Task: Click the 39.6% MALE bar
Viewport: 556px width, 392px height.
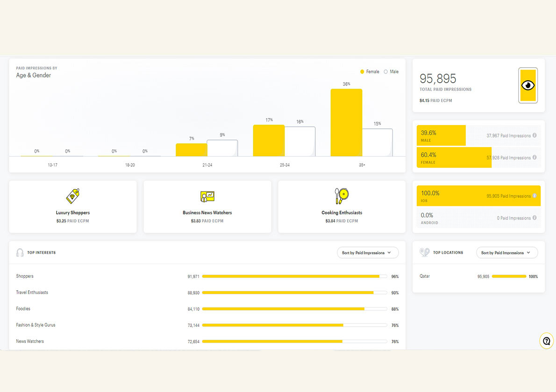Action: [x=440, y=135]
